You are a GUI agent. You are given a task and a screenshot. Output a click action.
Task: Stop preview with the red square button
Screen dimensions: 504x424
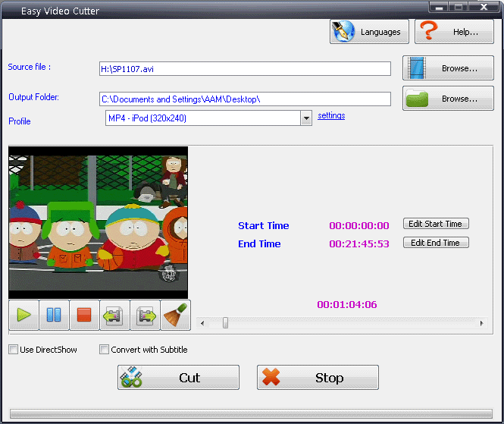coord(84,315)
